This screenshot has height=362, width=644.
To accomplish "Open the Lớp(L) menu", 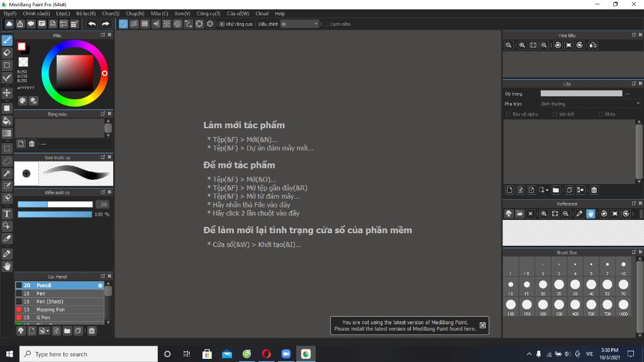I will pyautogui.click(x=63, y=14).
